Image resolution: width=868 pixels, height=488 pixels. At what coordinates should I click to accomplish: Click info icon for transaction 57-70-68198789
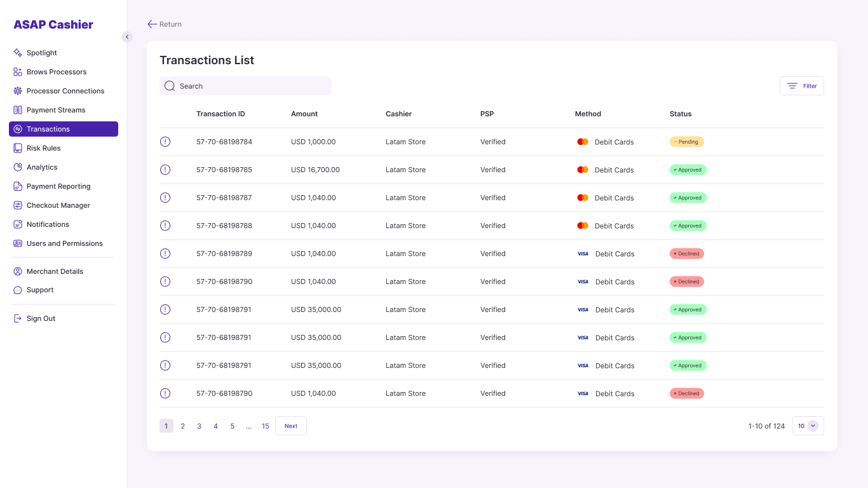[165, 254]
